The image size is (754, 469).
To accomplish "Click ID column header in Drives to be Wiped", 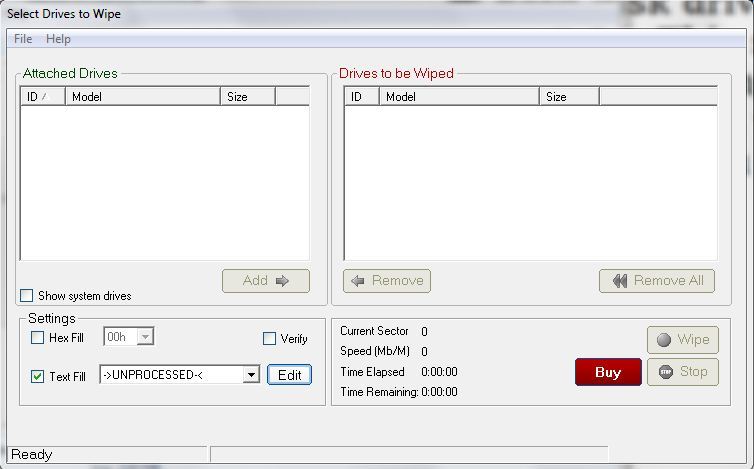I will (x=362, y=97).
